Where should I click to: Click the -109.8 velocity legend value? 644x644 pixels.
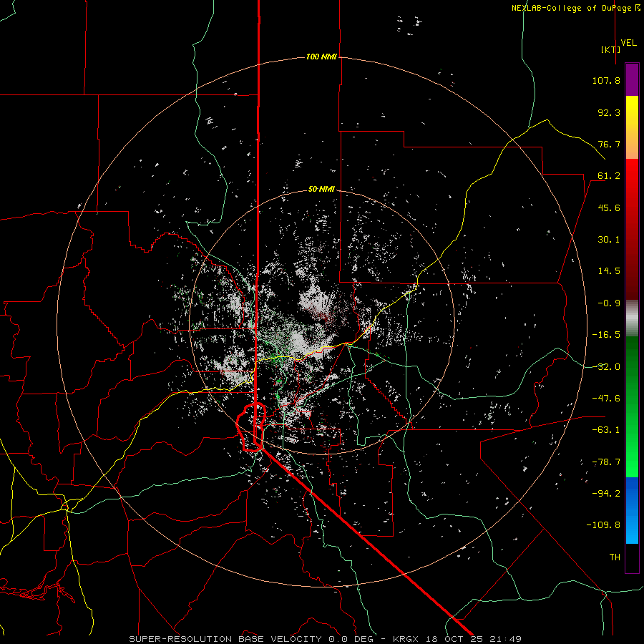click(x=603, y=525)
